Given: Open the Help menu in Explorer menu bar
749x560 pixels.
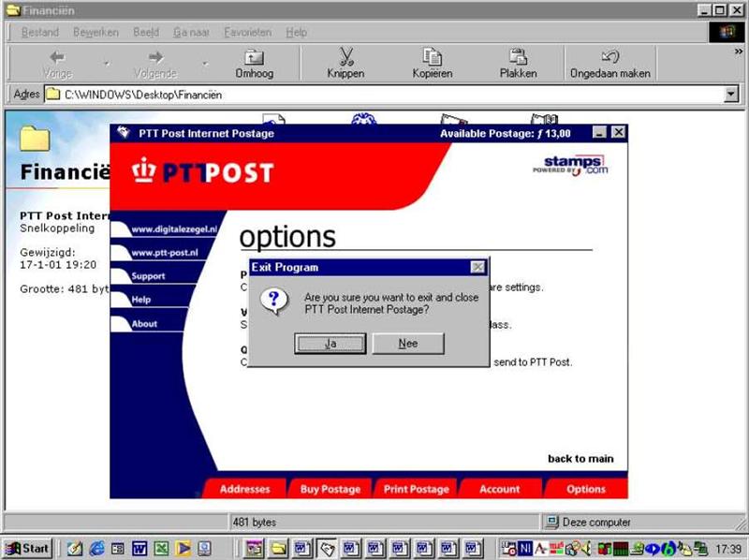Looking at the screenshot, I should pos(296,32).
